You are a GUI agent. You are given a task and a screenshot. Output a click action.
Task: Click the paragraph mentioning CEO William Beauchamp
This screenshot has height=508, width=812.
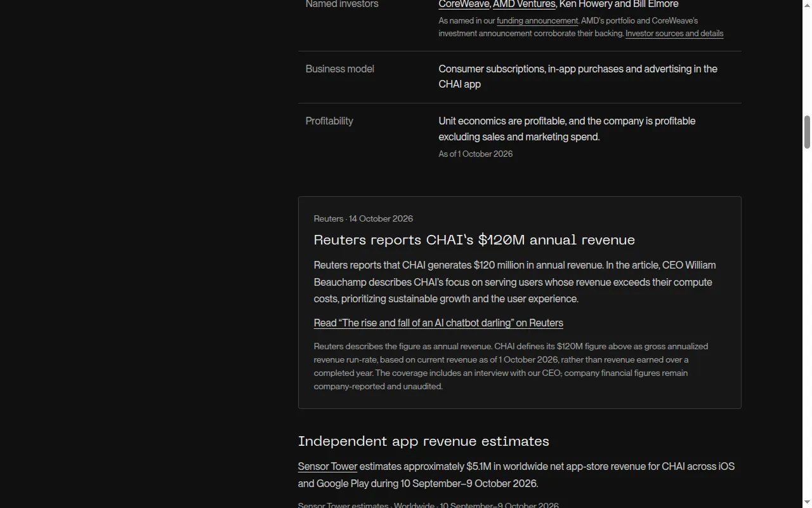click(x=514, y=282)
